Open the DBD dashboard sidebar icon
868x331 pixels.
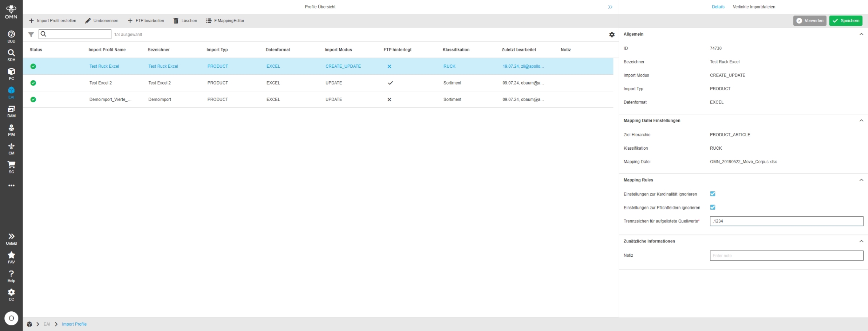pyautogui.click(x=11, y=36)
